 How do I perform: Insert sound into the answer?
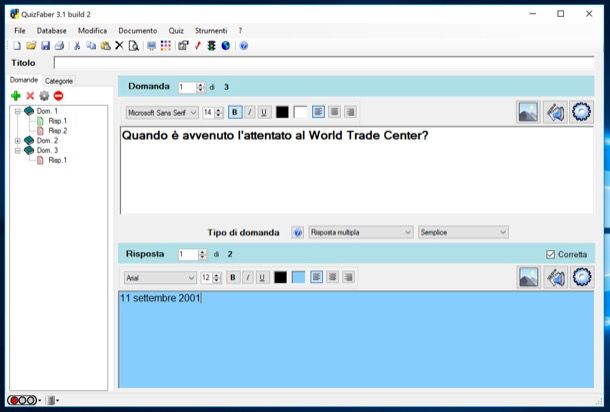pyautogui.click(x=556, y=277)
